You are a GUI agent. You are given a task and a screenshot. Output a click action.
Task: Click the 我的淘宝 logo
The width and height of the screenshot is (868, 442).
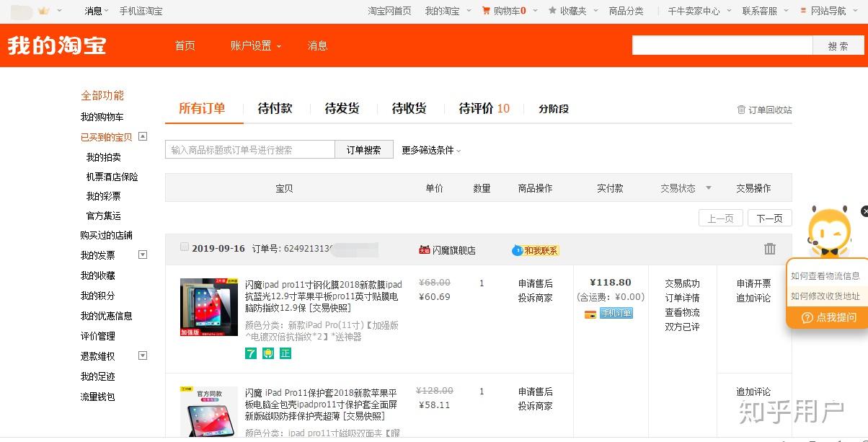coord(57,45)
